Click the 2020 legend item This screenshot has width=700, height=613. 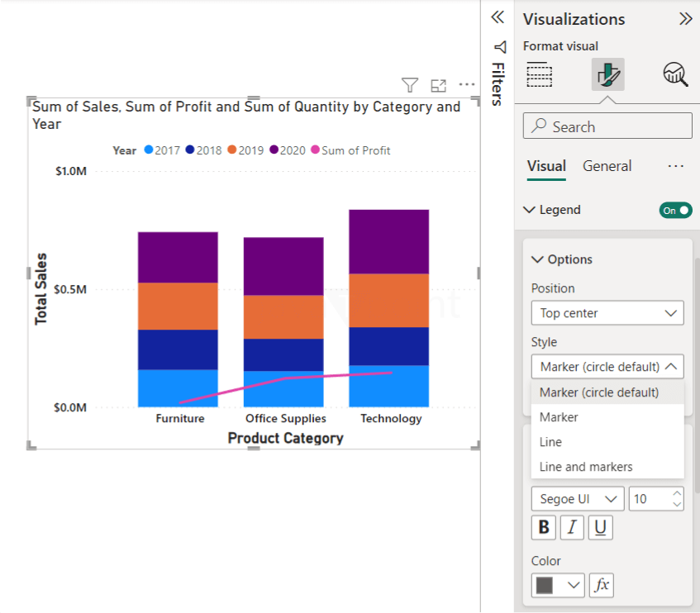[288, 150]
